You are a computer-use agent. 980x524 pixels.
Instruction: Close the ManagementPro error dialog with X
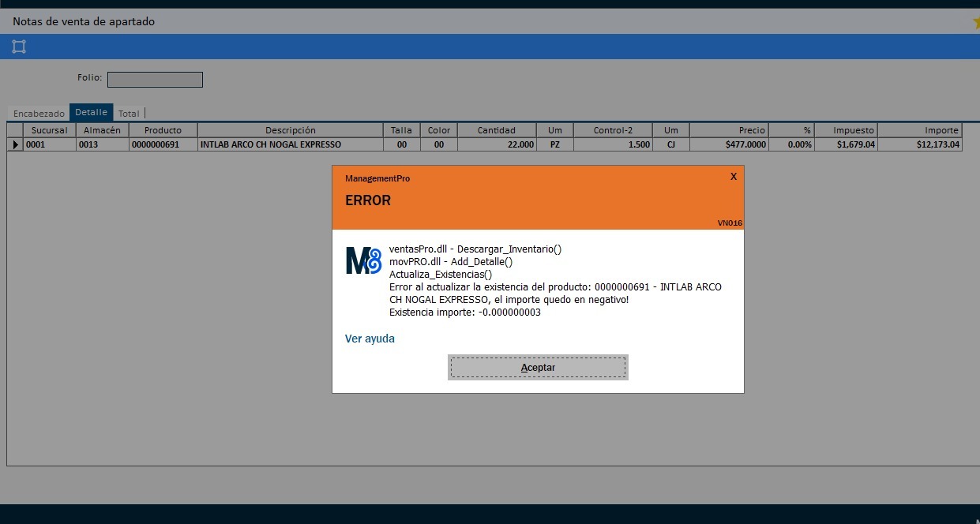pyautogui.click(x=734, y=176)
